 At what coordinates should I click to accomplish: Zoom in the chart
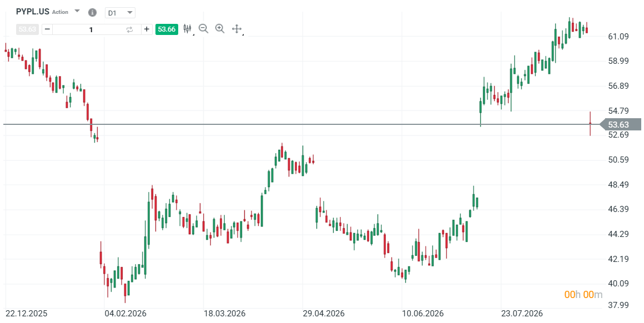click(x=220, y=29)
